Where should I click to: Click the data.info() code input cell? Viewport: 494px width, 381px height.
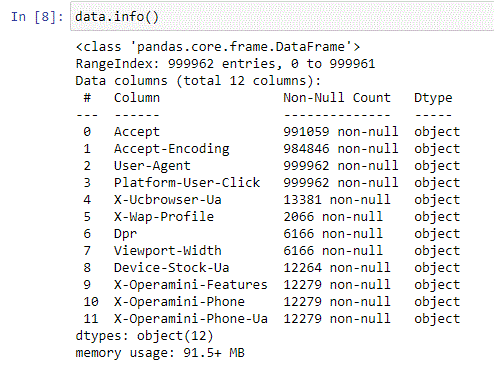(282, 16)
